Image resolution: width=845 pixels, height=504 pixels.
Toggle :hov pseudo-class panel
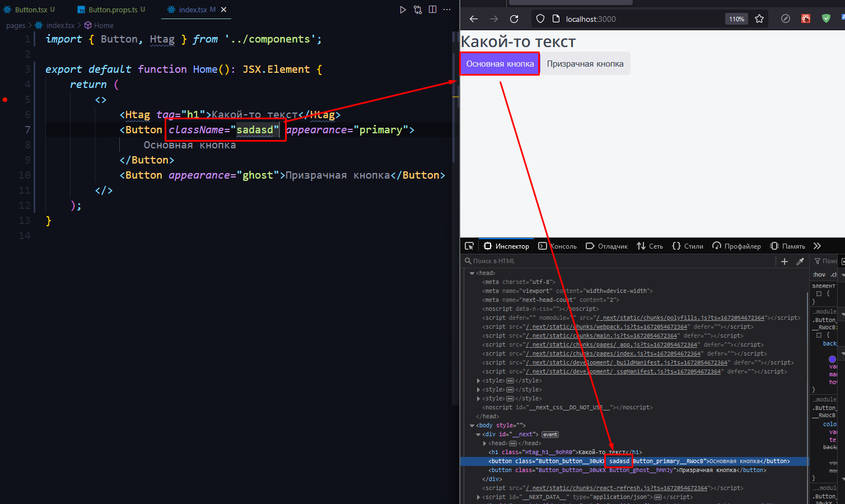[x=819, y=274]
